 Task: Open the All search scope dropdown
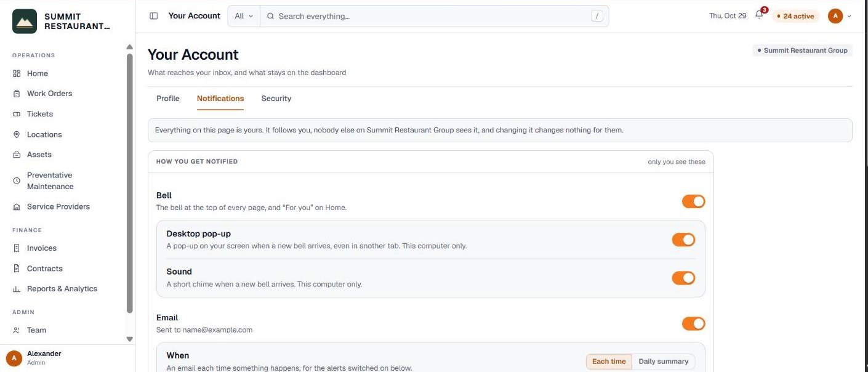[x=244, y=16]
